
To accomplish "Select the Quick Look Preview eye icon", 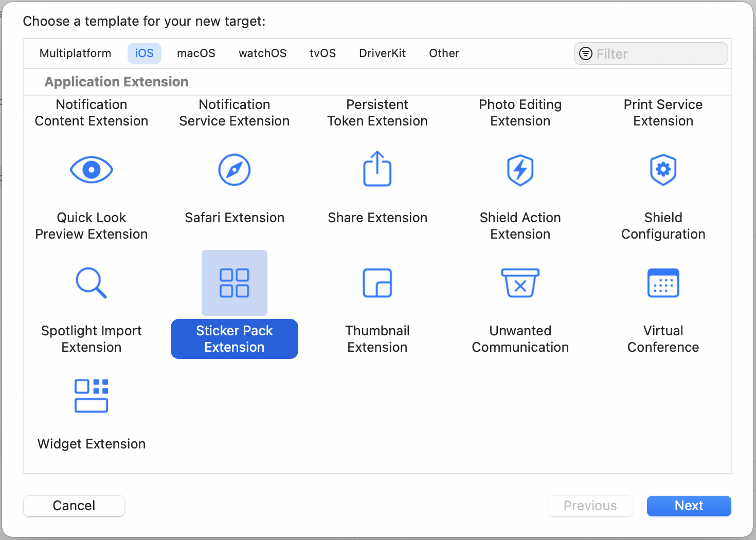I will [91, 170].
